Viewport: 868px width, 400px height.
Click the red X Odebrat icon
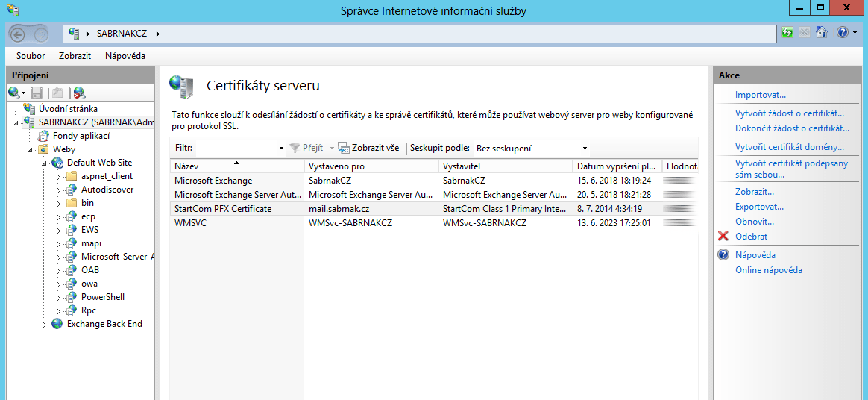(x=723, y=237)
